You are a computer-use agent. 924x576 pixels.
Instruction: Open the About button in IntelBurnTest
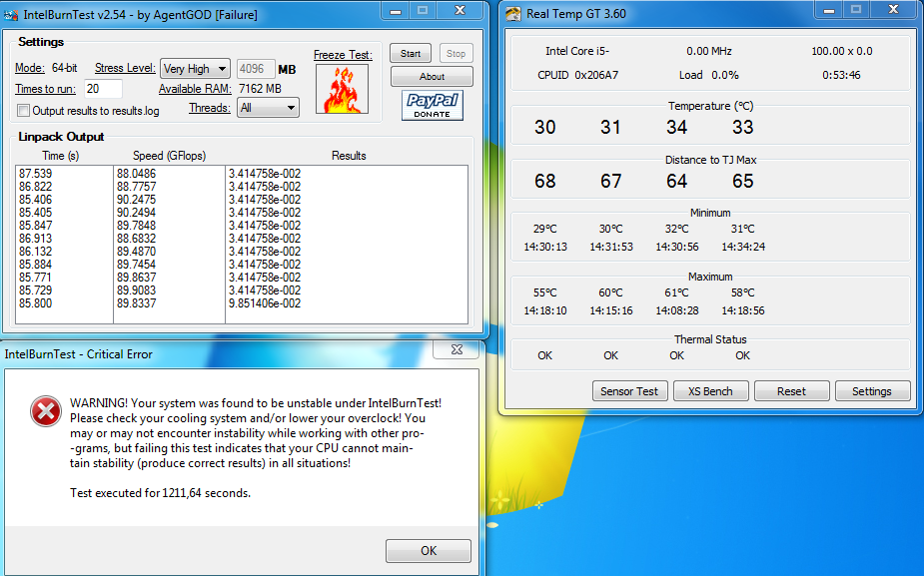[432, 77]
